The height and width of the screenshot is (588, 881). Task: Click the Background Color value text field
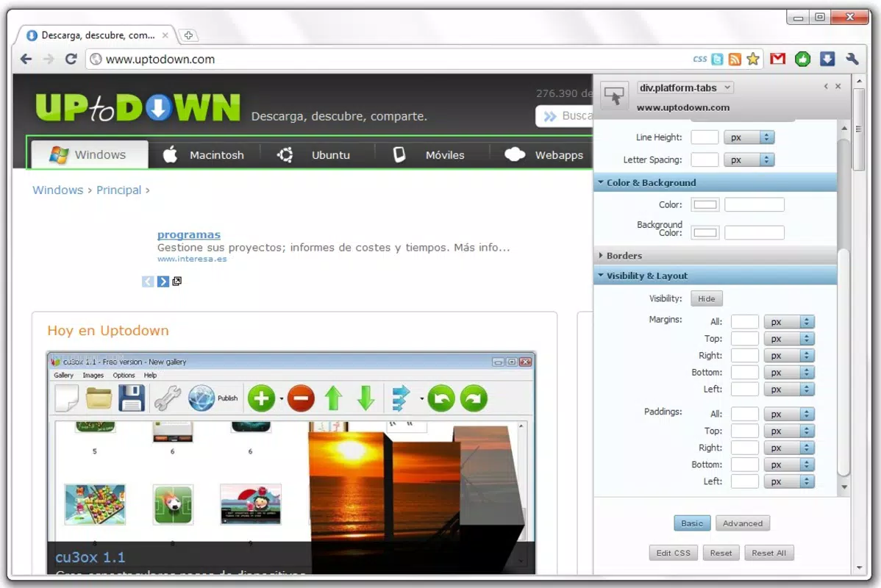pos(754,232)
